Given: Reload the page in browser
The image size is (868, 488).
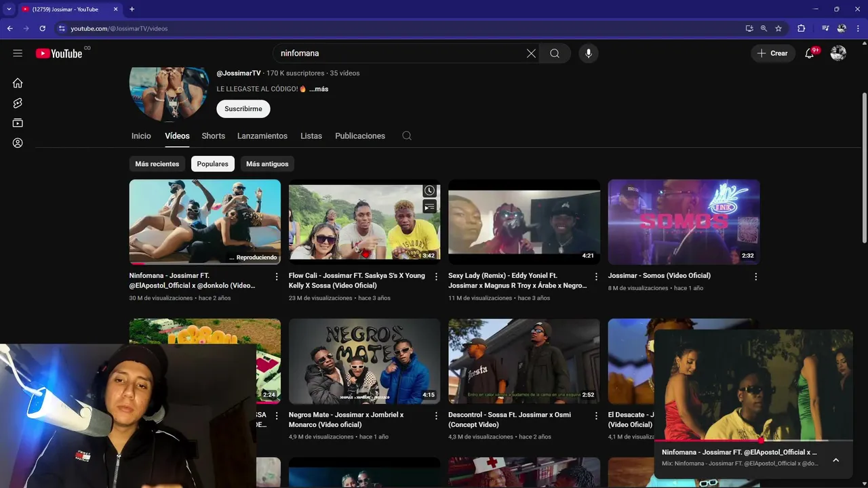Looking at the screenshot, I should (x=42, y=28).
